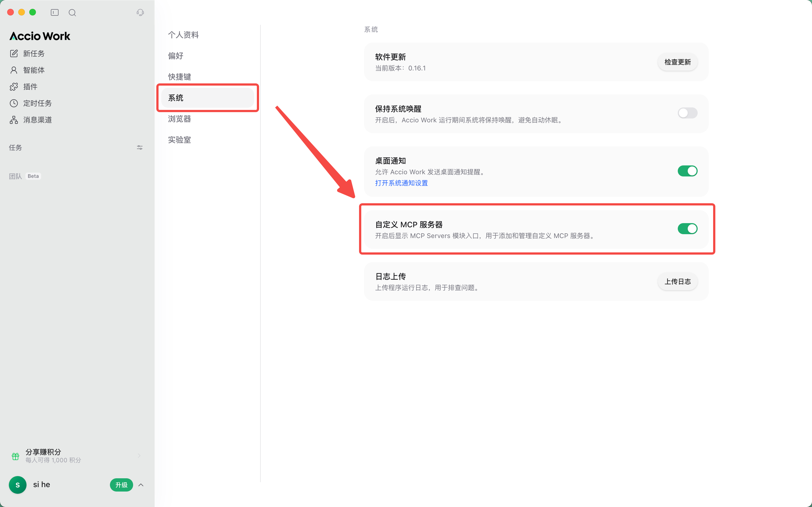The image size is (812, 507).
Task: Open 打开系统通知设置 link
Action: pyautogui.click(x=401, y=183)
